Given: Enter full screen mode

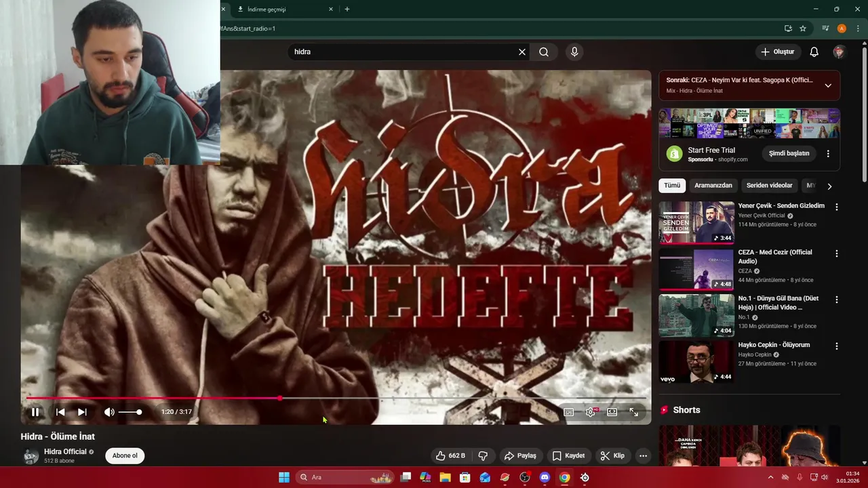Looking at the screenshot, I should pos(634,411).
